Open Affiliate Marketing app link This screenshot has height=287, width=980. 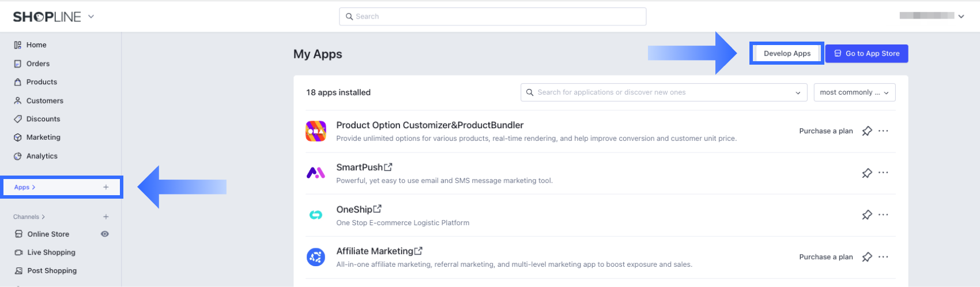coord(379,251)
